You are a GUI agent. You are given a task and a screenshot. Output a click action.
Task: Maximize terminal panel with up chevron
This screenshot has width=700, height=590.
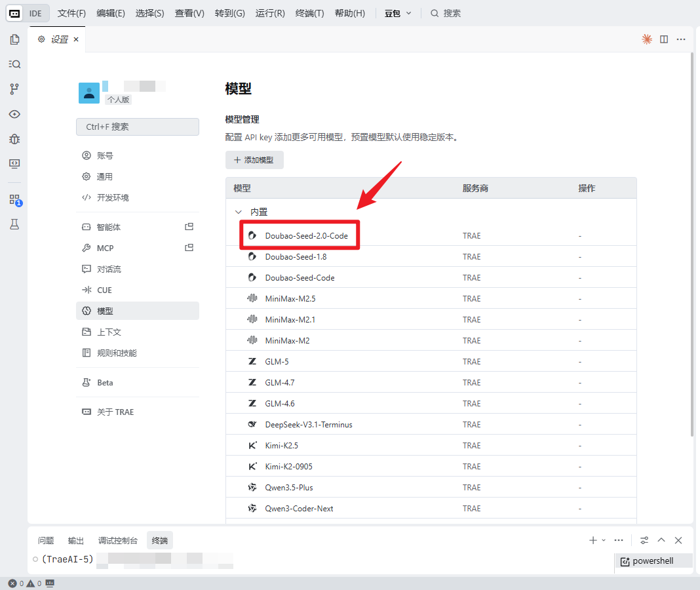[x=661, y=540]
